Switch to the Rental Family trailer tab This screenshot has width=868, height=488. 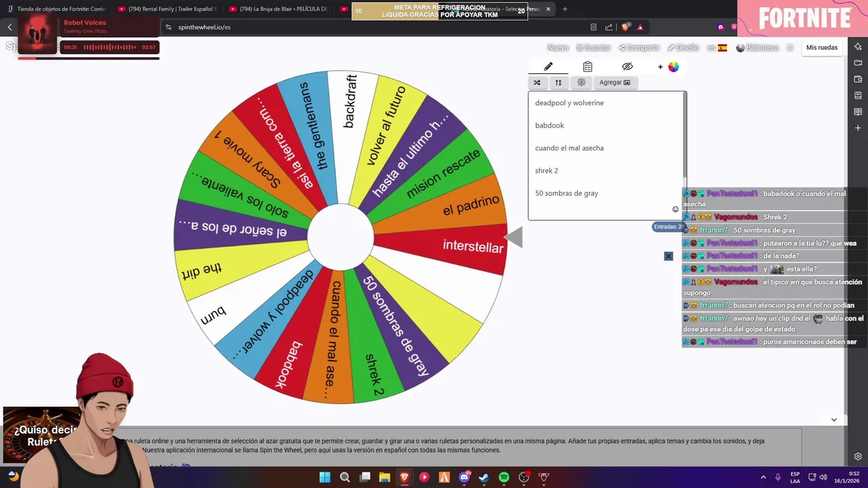167,9
